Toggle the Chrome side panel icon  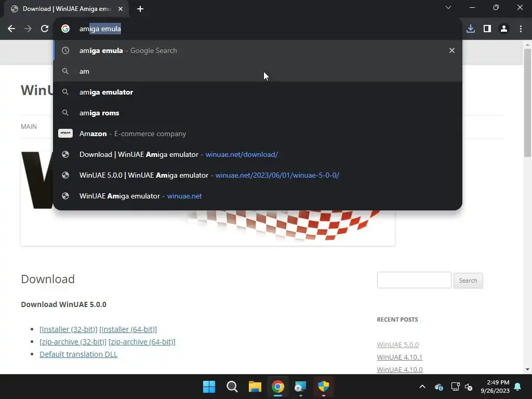point(487,29)
